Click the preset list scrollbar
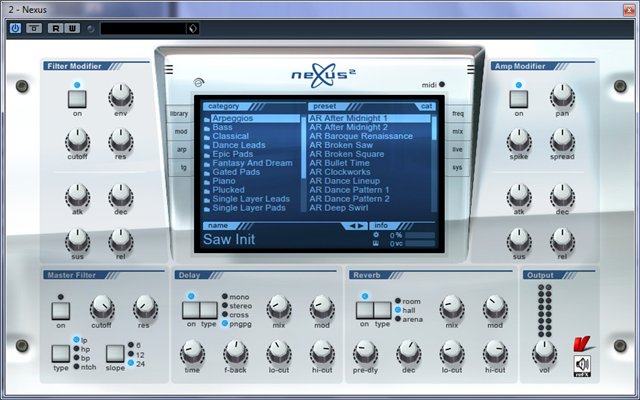Screen dimensions: 640x400 coord(434,163)
